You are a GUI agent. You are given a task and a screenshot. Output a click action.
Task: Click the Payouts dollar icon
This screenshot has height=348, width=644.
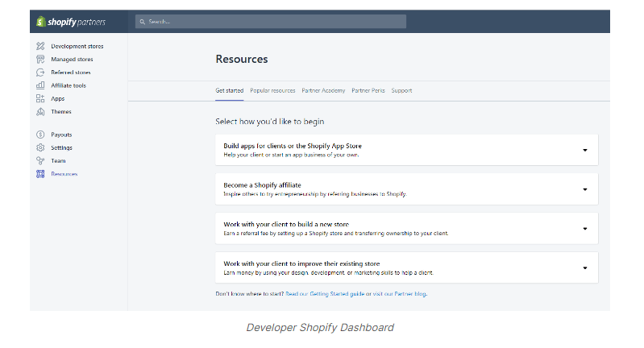point(40,135)
